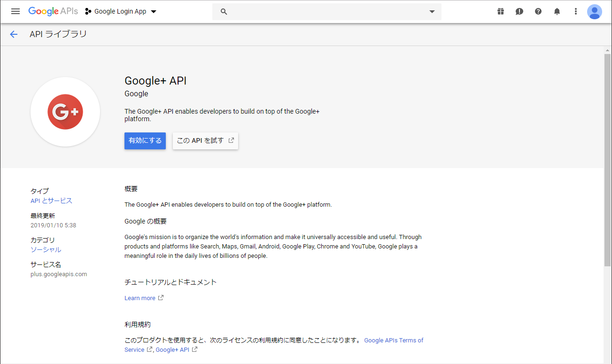Screen dimensions: 612x364
Task: Click the Google APIs logo
Action: point(53,11)
